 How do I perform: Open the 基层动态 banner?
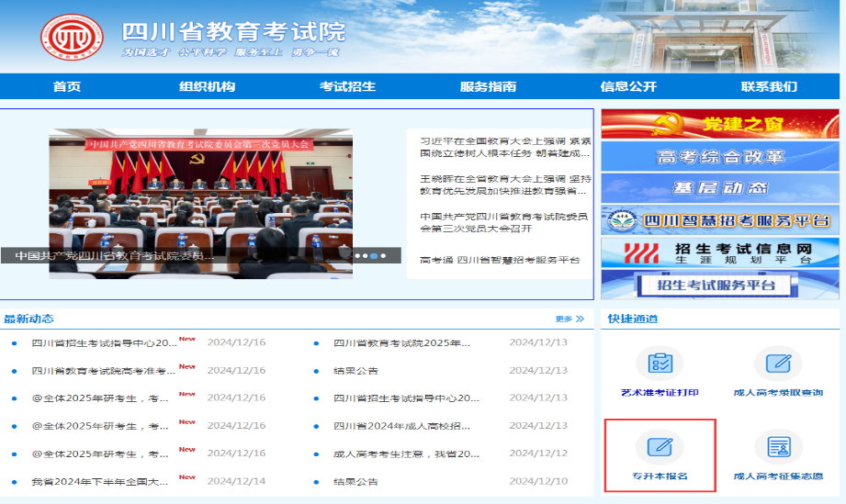click(720, 187)
